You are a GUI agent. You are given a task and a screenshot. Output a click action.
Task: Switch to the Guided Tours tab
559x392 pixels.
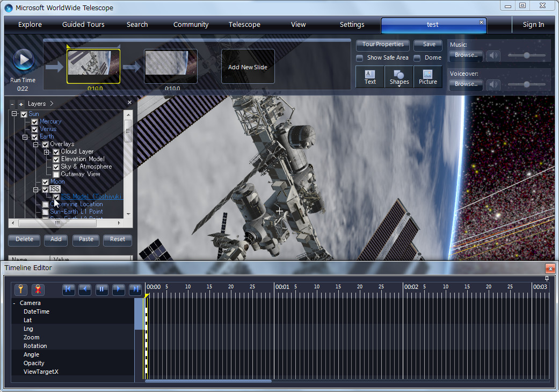click(83, 24)
